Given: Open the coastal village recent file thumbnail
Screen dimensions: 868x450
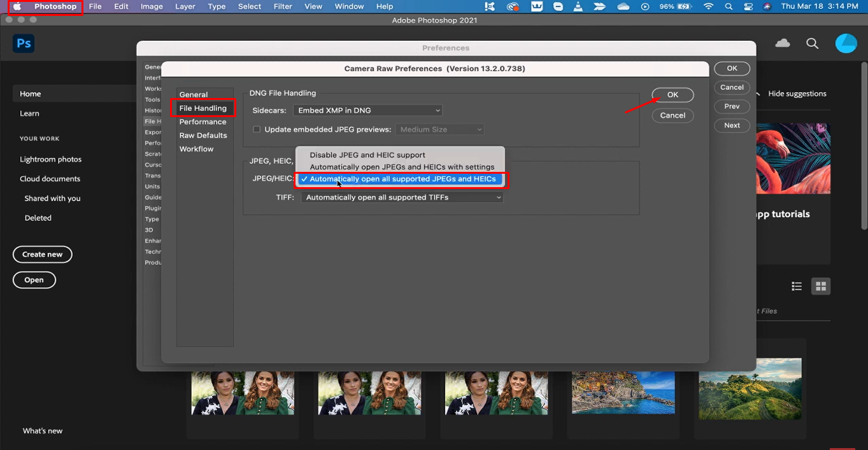Looking at the screenshot, I should [623, 393].
